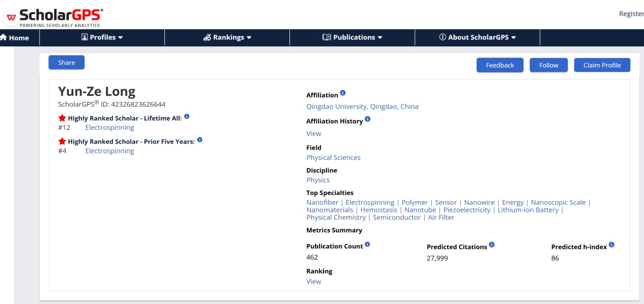
Task: Click info icon beside Affiliation History
Action: point(368,119)
